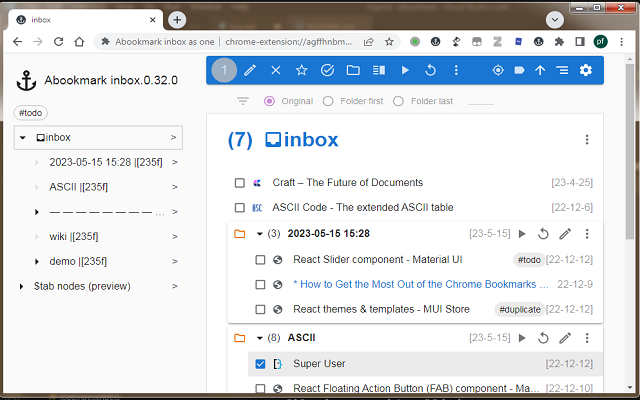Image resolution: width=640 pixels, height=400 pixels.
Task: Open Craft – The Future of Documents bookmark
Action: tap(348, 182)
